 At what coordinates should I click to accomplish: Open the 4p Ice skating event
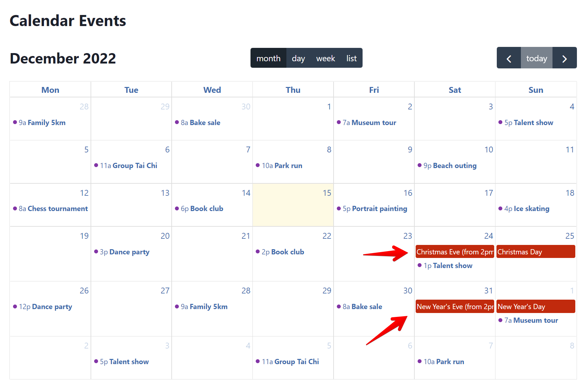coord(526,208)
